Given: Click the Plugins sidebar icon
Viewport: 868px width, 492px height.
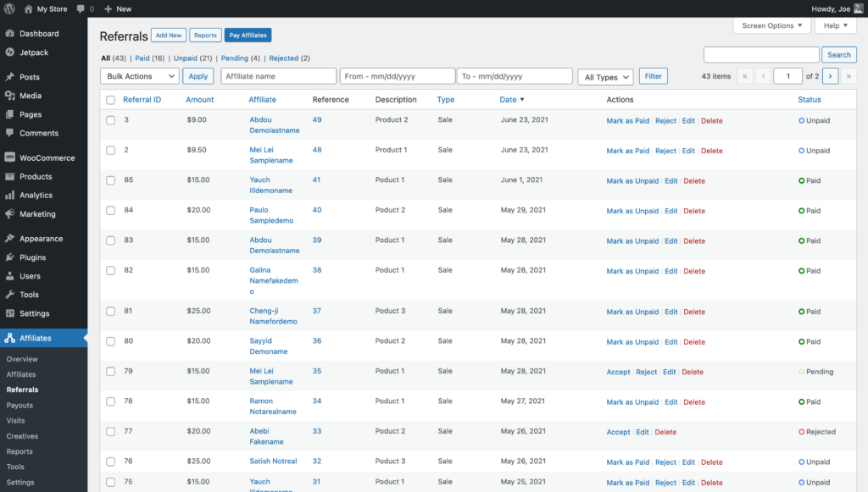Looking at the screenshot, I should (9, 257).
